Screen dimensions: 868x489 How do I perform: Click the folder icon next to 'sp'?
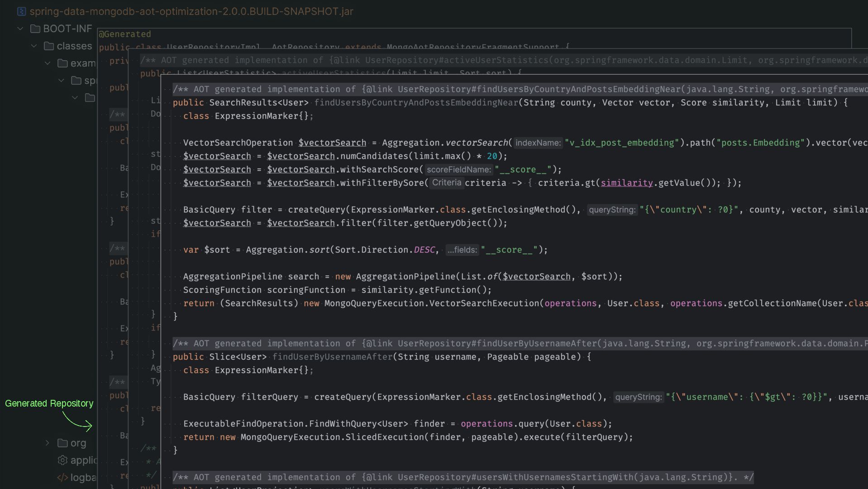point(76,81)
